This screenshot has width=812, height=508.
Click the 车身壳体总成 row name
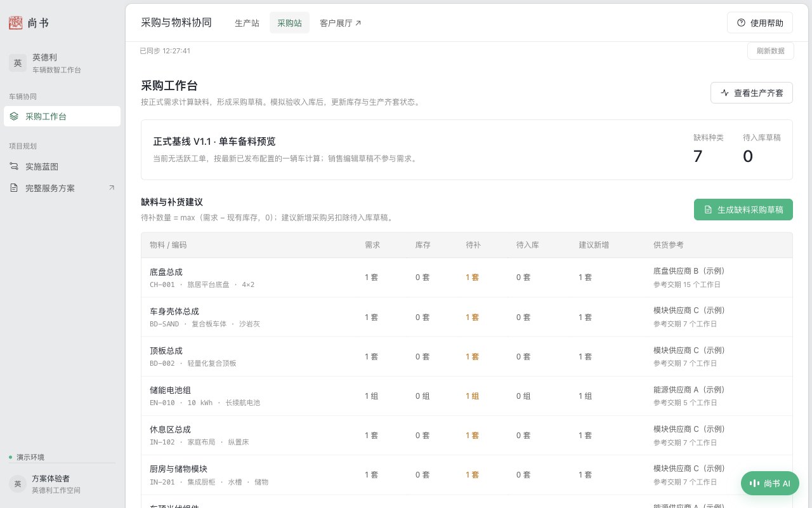tap(174, 311)
